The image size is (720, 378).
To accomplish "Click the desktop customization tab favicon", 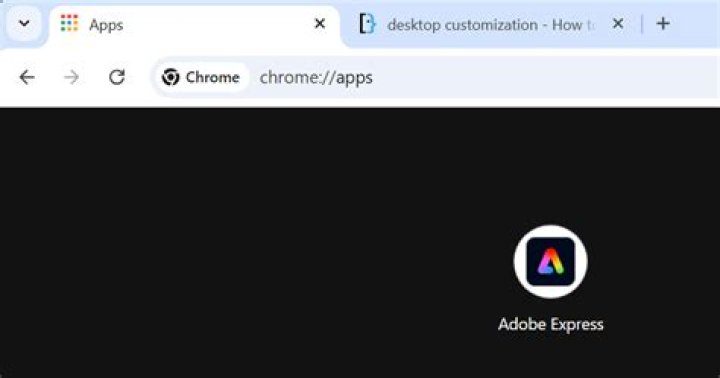I will (367, 23).
